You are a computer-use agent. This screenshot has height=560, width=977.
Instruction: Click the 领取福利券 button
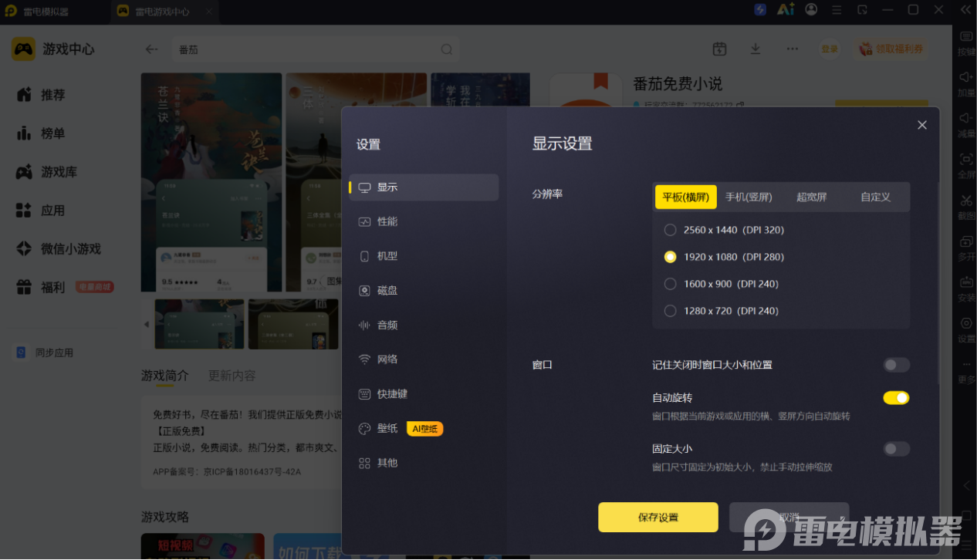point(891,49)
